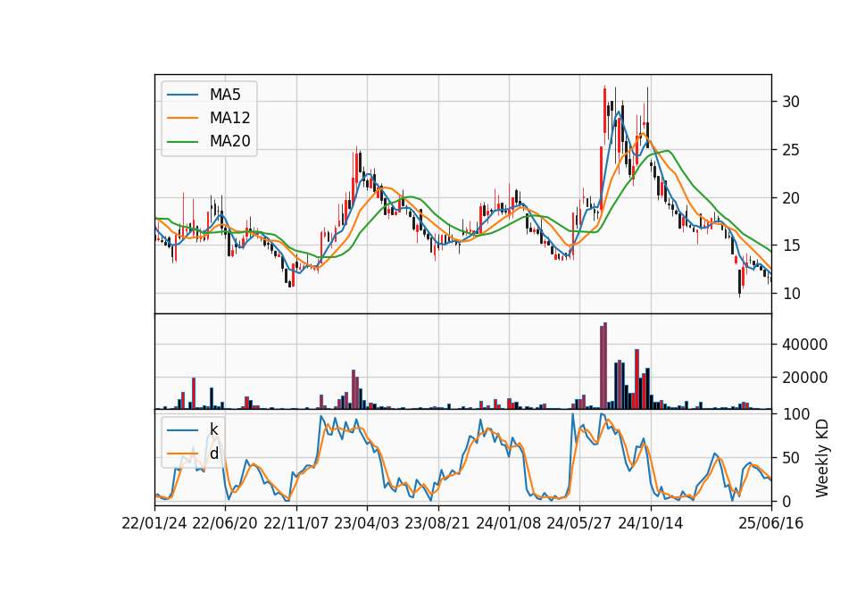Click the 23/08/21 date tick label
This screenshot has height=616, width=857.
click(x=437, y=523)
